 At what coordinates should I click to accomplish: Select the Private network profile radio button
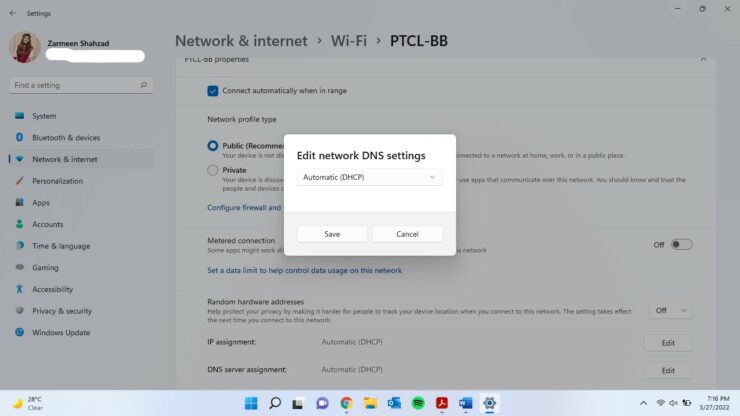[213, 170]
